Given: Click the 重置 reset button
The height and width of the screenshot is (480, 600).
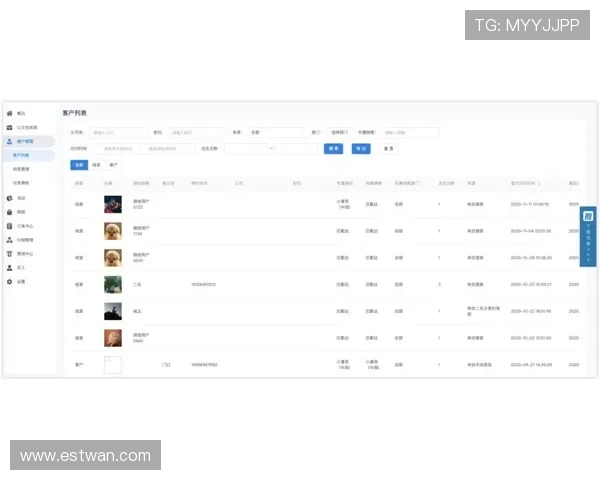Looking at the screenshot, I should coord(387,148).
